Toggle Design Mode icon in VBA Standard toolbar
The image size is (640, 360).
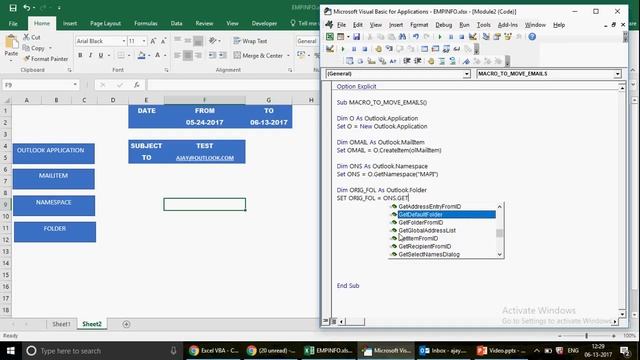[x=473, y=37]
